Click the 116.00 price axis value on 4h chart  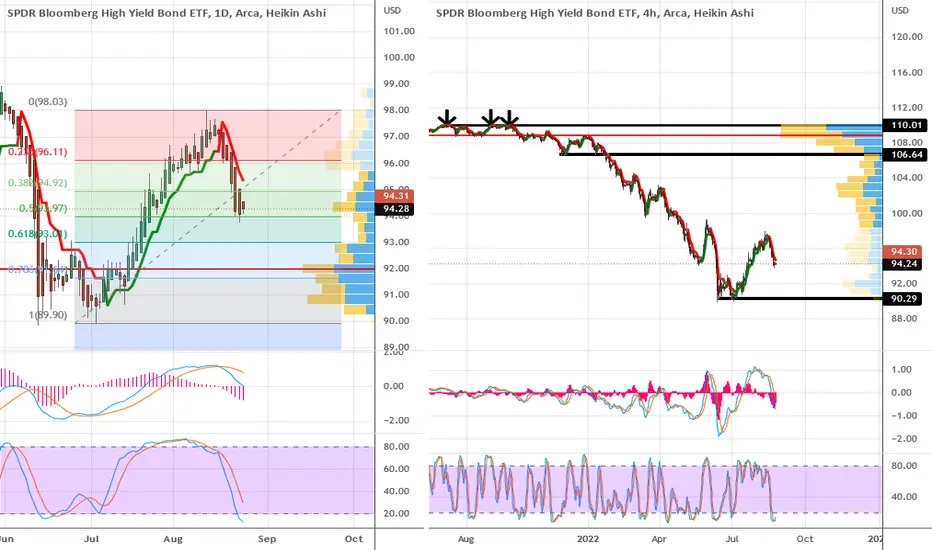907,72
